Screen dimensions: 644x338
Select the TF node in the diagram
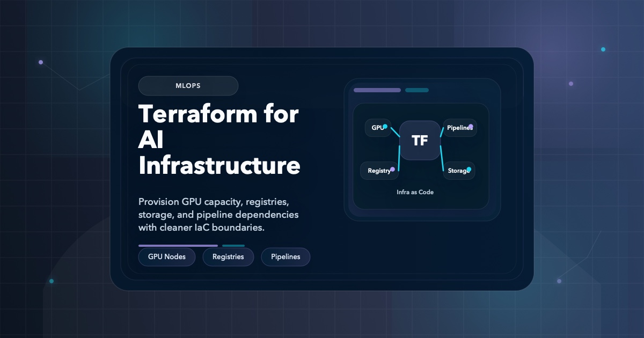(420, 141)
